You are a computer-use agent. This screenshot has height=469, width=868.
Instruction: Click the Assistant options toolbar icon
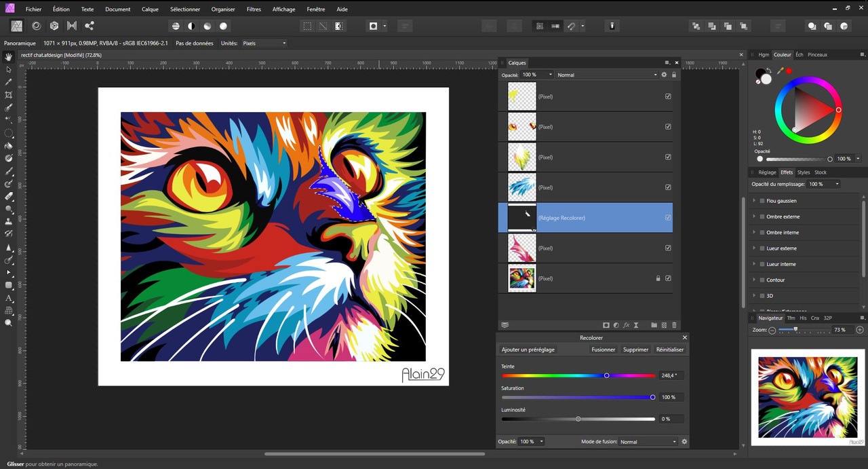612,26
